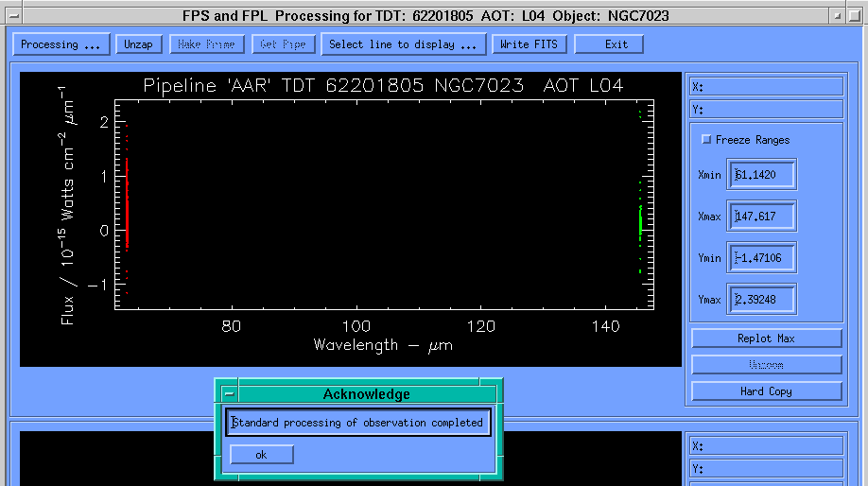Click the Y readout field of upper plot
The height and width of the screenshot is (486, 868).
click(x=766, y=110)
